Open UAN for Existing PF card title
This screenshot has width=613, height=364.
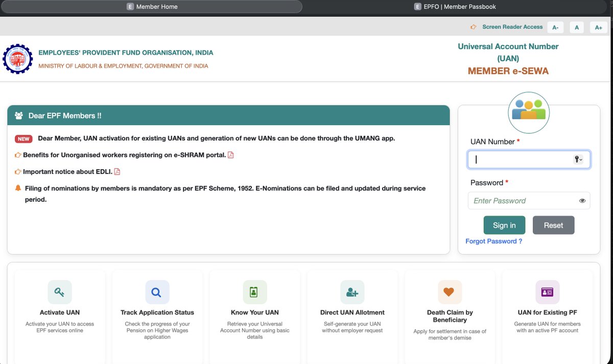(x=547, y=312)
